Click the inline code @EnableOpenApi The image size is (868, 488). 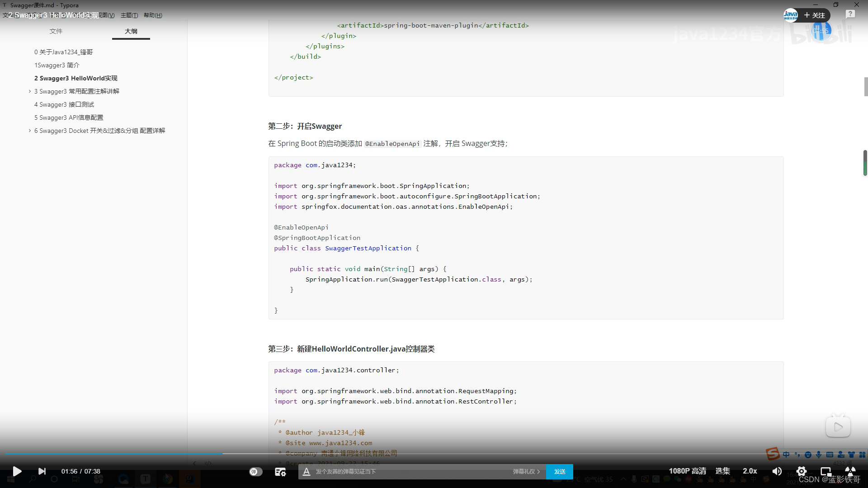[x=392, y=144]
